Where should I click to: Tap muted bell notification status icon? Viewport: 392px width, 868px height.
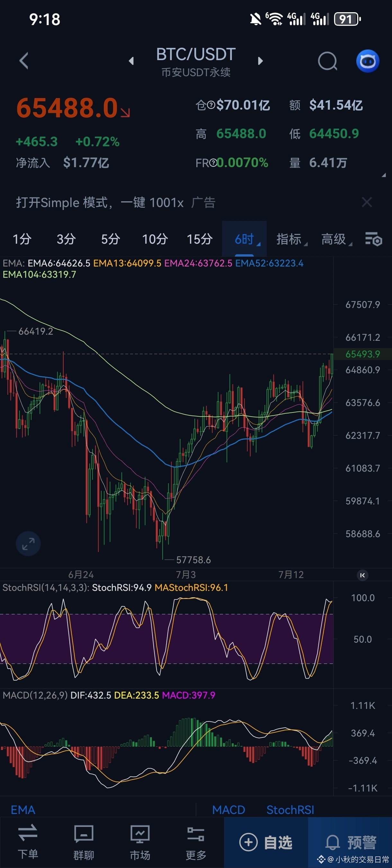tap(256, 19)
